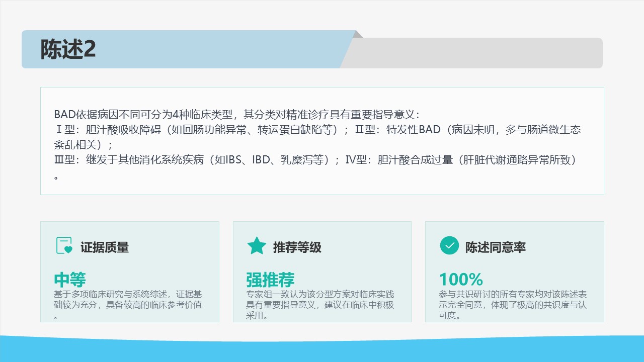
Task: Click the Ⅰ型 胆汁酸吸收障碍 text
Action: pyautogui.click(x=201, y=129)
